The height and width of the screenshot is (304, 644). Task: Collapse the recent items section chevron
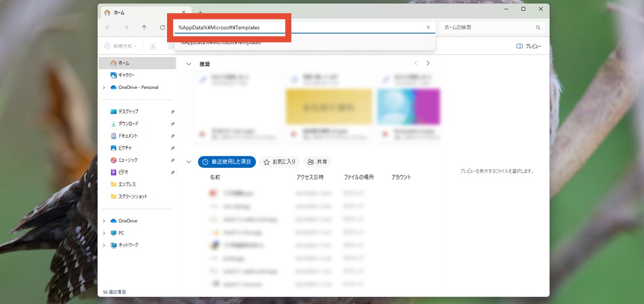click(x=189, y=162)
